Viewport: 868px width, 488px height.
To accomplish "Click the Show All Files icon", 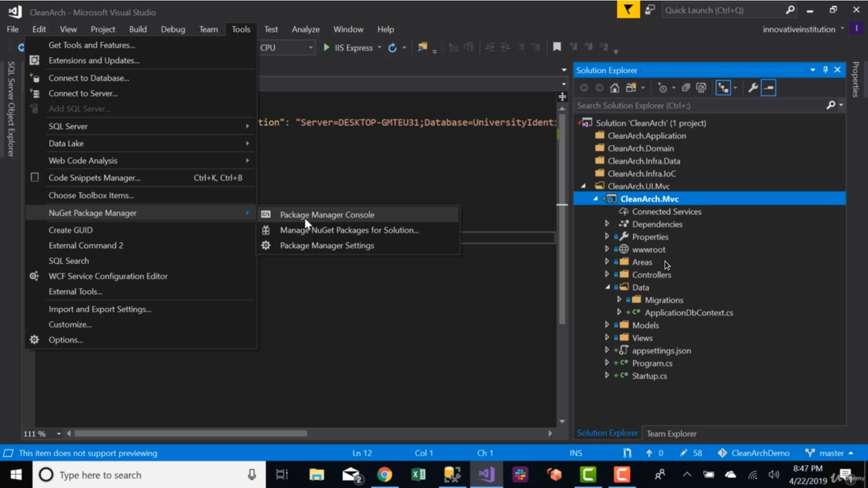I will [701, 88].
